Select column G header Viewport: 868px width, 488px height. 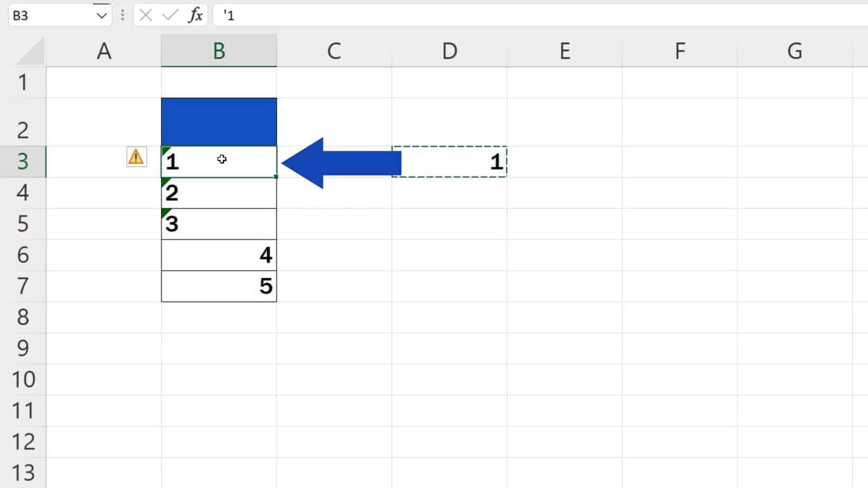point(794,51)
